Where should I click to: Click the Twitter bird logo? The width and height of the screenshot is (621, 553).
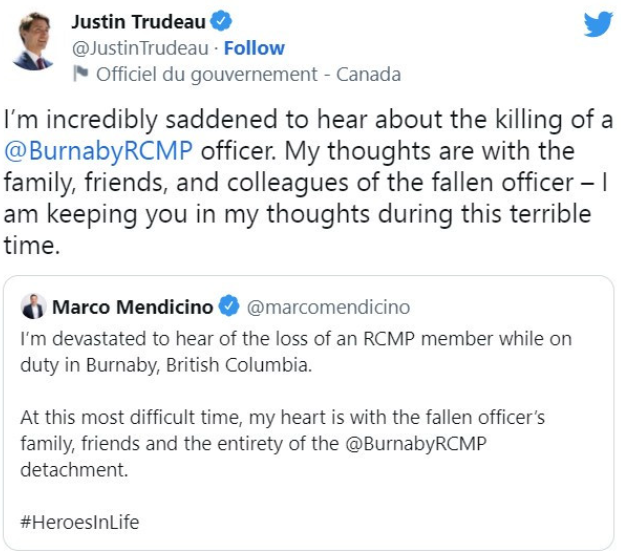click(597, 24)
